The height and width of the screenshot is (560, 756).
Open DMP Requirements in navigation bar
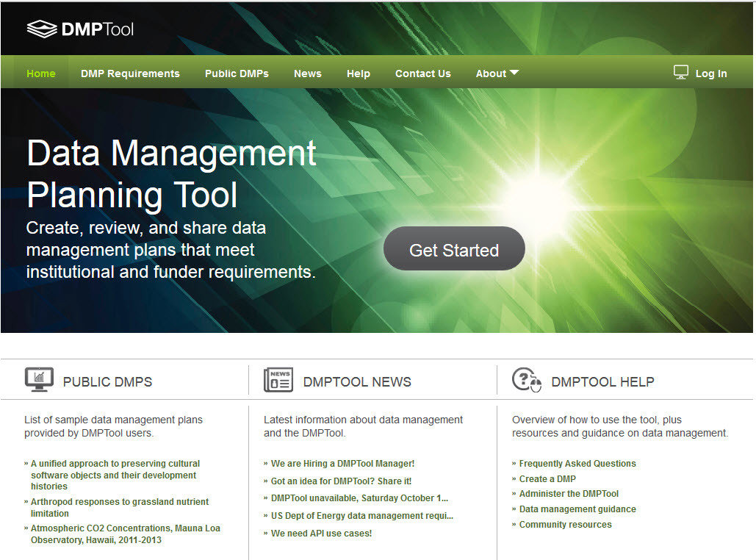coord(130,73)
